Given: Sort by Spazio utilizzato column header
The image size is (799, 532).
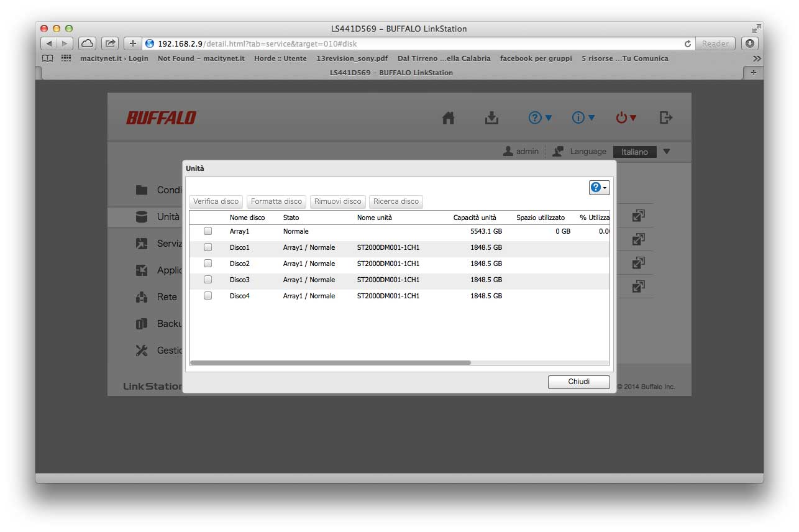Looking at the screenshot, I should tap(541, 218).
